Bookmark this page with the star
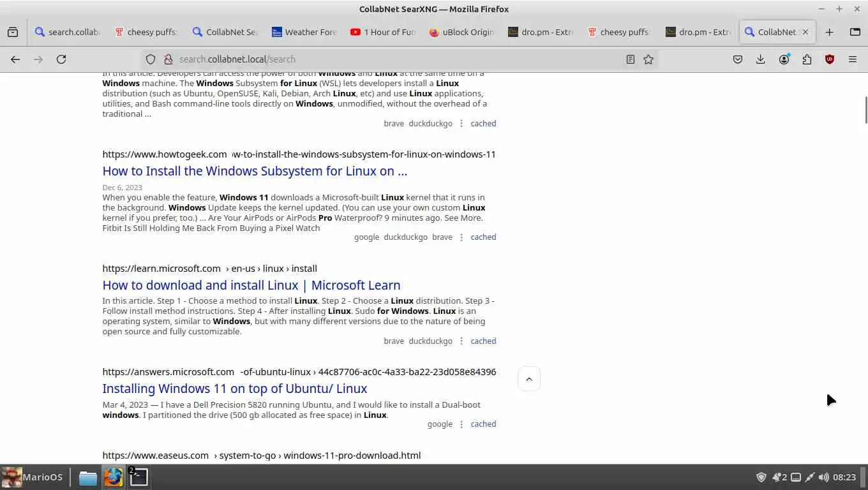This screenshot has height=490, width=868. tap(648, 59)
